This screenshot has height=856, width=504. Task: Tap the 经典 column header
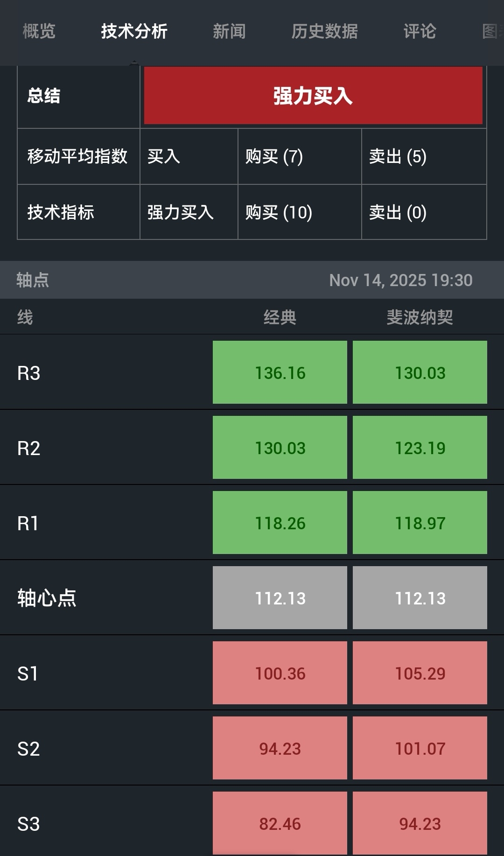click(280, 317)
